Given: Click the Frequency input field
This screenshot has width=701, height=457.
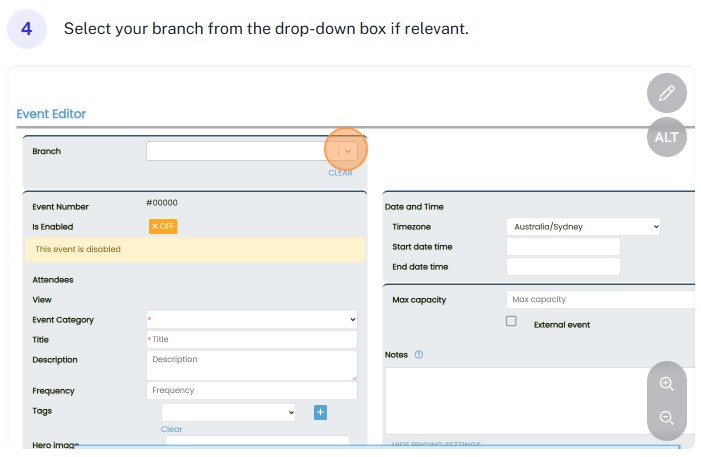Looking at the screenshot, I should coord(251,391).
